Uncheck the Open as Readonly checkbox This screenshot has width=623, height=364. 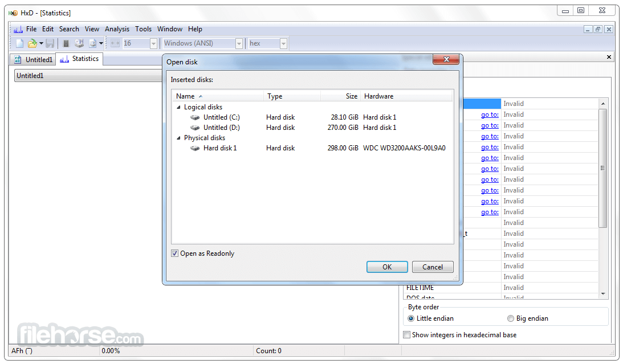click(174, 253)
